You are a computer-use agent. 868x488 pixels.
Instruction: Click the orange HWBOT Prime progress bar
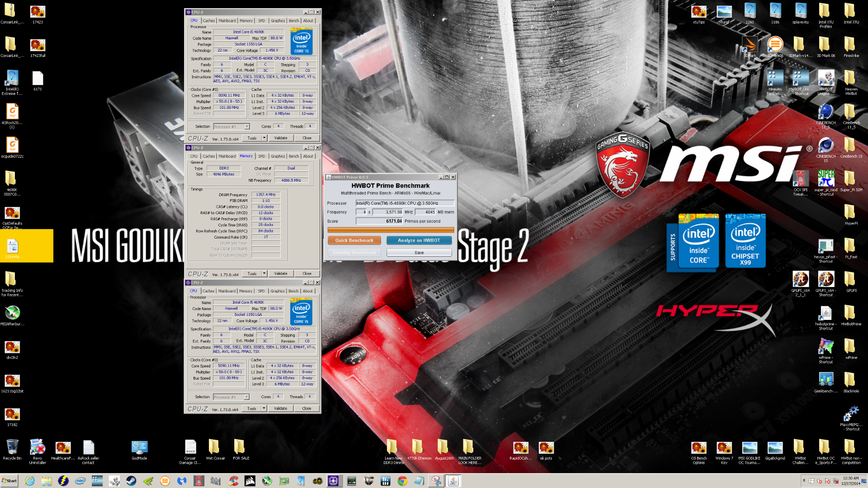[x=391, y=230]
